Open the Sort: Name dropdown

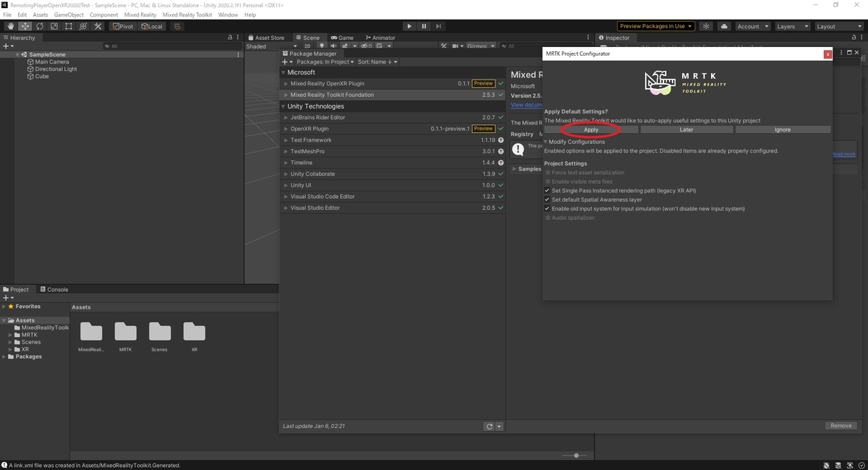click(x=378, y=62)
